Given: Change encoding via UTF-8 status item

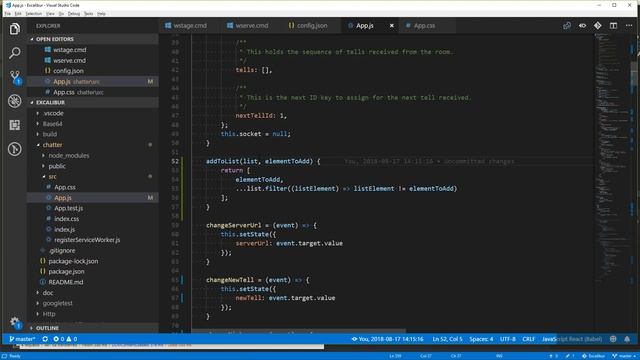Looking at the screenshot, I should point(508,339).
